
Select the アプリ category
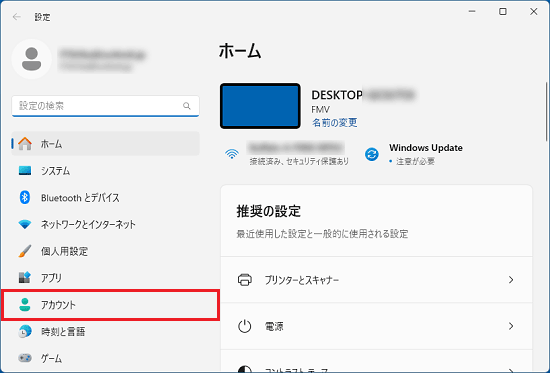[106, 278]
